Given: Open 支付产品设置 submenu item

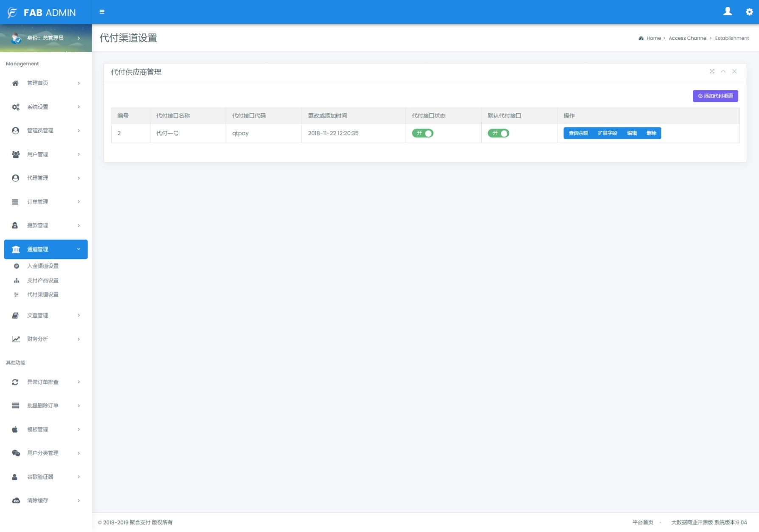Looking at the screenshot, I should [43, 280].
